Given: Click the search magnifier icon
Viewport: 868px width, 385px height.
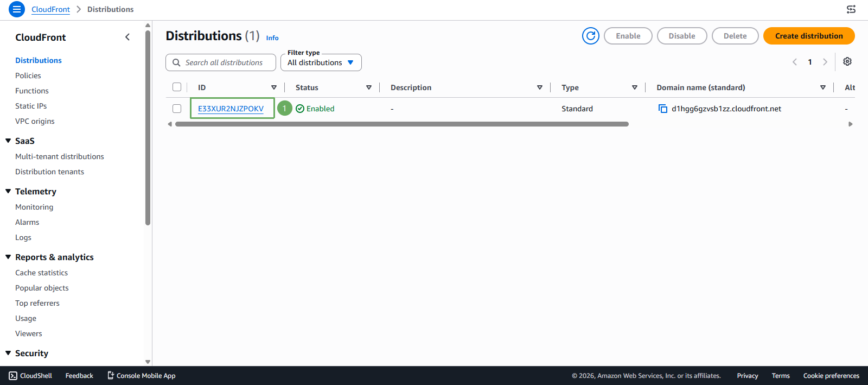Looking at the screenshot, I should click(176, 62).
